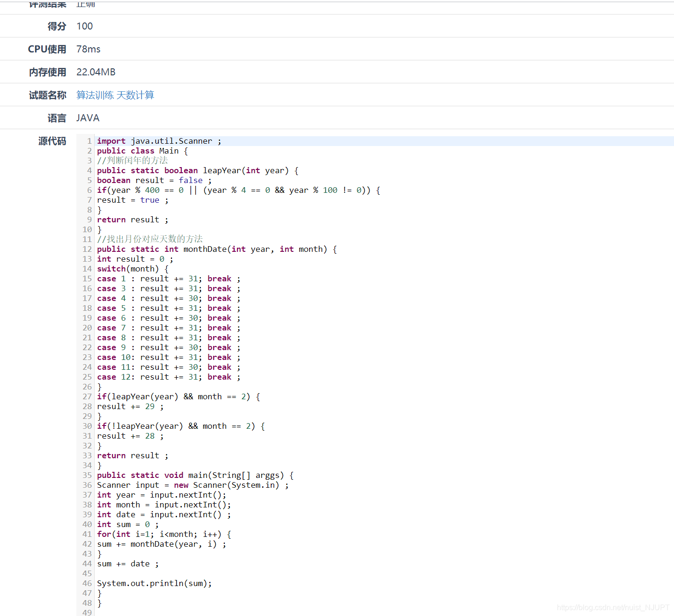Click the case 10 line
This screenshot has height=616, width=674.
[169, 357]
